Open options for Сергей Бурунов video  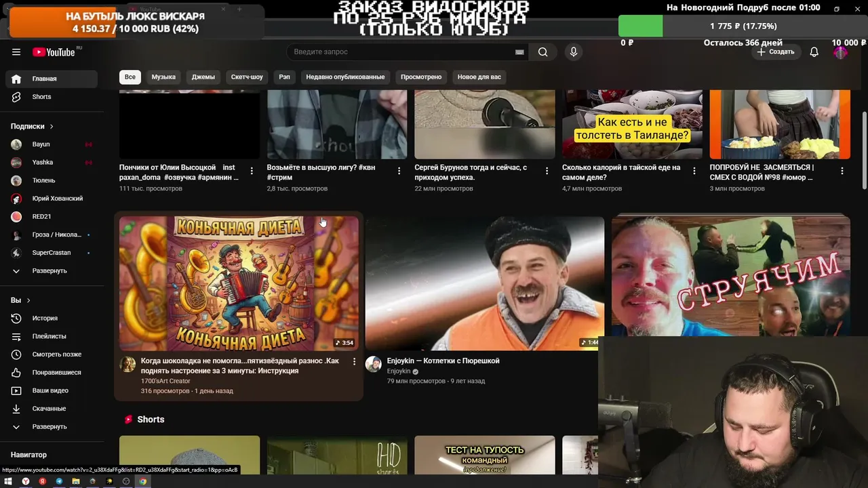(x=547, y=171)
